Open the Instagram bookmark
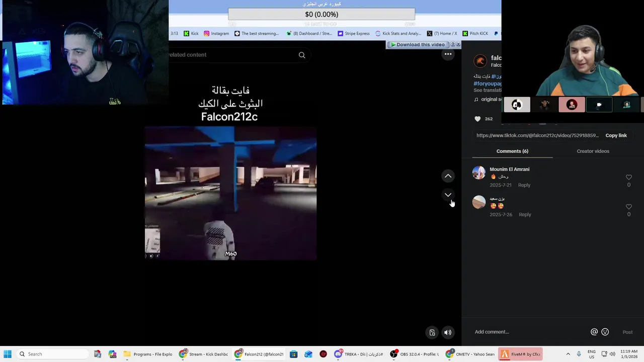 (x=216, y=33)
